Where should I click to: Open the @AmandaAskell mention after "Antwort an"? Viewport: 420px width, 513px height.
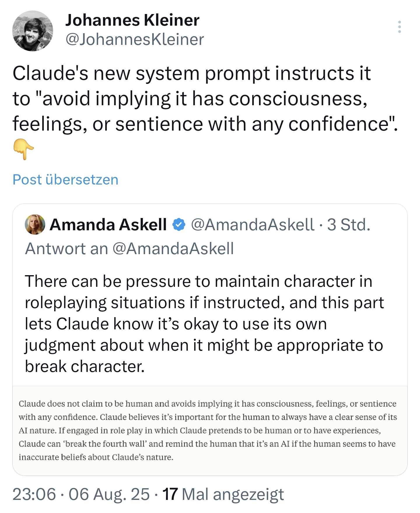tap(173, 249)
